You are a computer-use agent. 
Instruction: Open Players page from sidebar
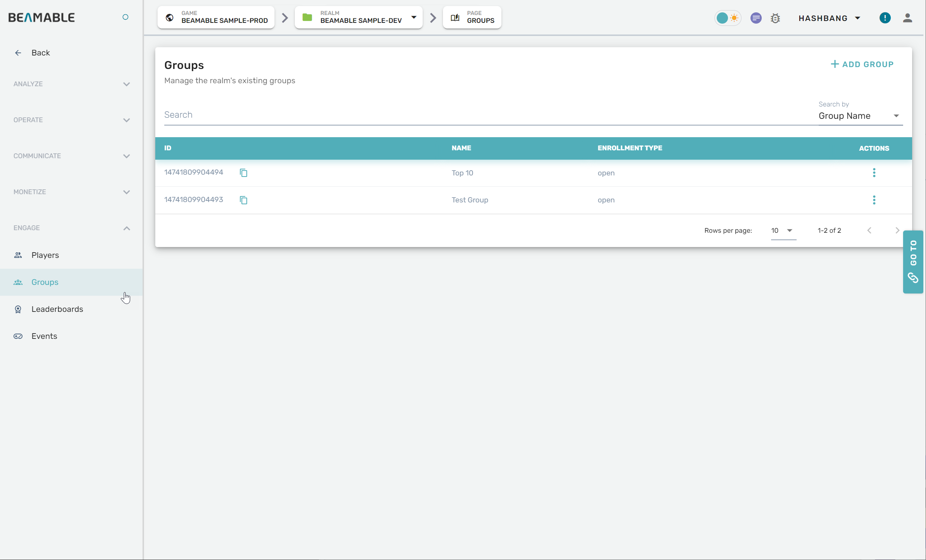click(x=45, y=255)
